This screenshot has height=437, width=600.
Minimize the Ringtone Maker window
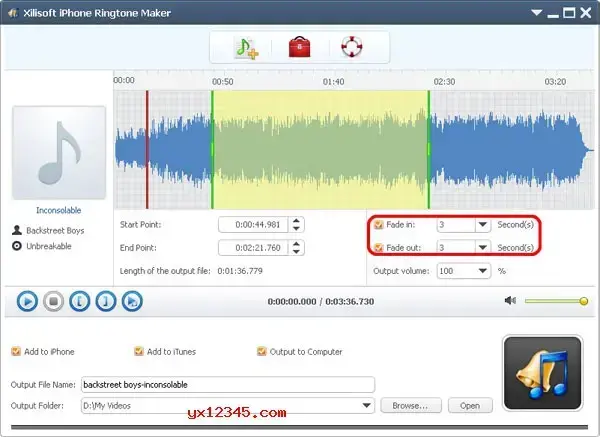coord(553,15)
